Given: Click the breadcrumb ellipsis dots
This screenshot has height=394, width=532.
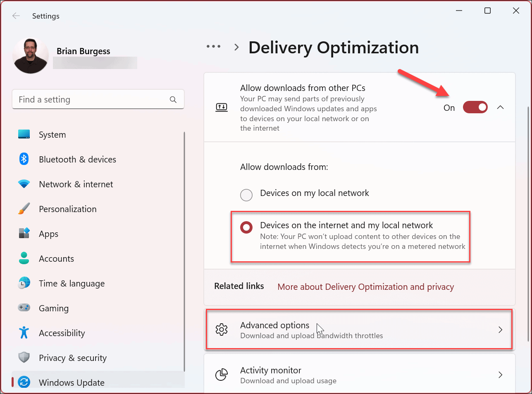Looking at the screenshot, I should point(213,46).
